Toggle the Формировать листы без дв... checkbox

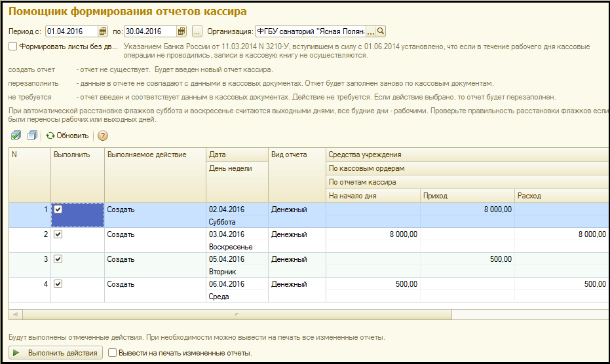(13, 46)
